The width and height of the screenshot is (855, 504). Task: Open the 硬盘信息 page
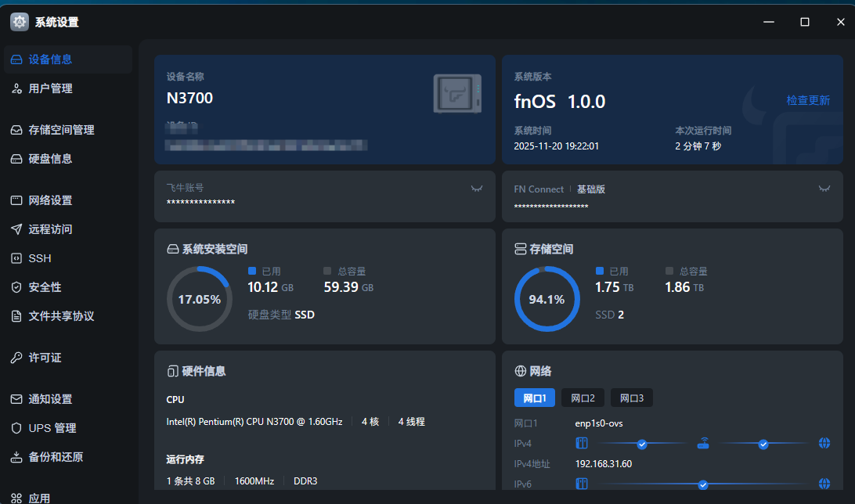[67, 159]
